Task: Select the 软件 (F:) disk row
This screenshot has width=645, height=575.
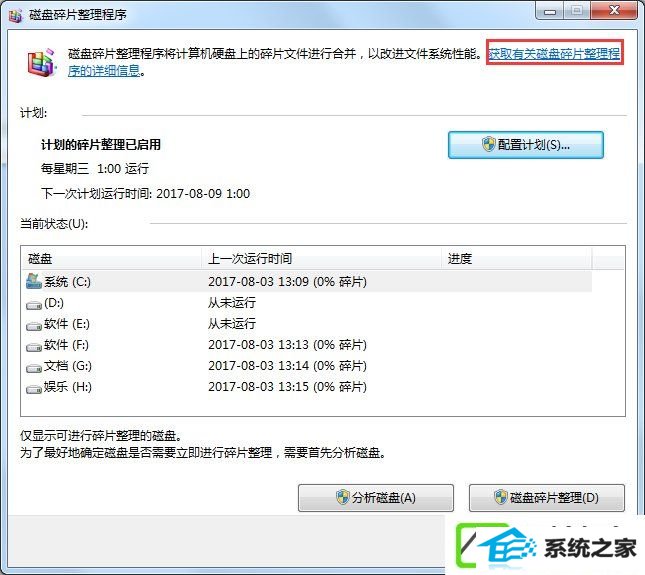Action: (x=308, y=345)
